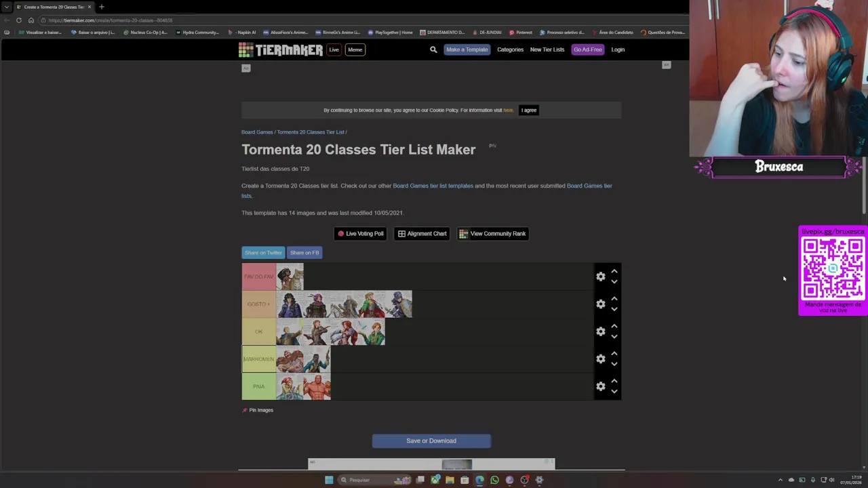This screenshot has width=868, height=488.
Task: Open WhatsApp from the taskbar
Action: (494, 480)
